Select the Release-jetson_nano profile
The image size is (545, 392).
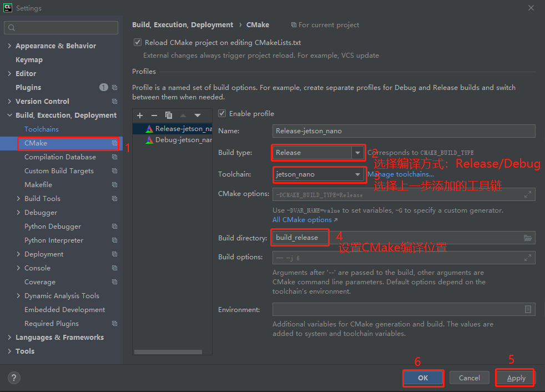(x=173, y=129)
